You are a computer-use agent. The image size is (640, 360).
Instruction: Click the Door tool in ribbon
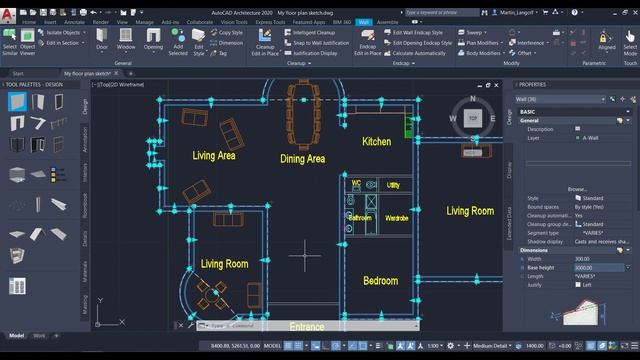[102, 41]
